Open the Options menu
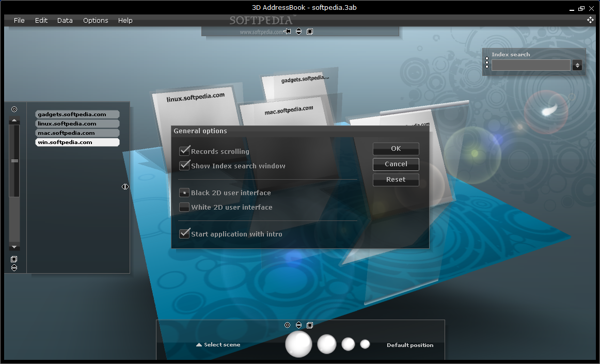 pyautogui.click(x=96, y=20)
